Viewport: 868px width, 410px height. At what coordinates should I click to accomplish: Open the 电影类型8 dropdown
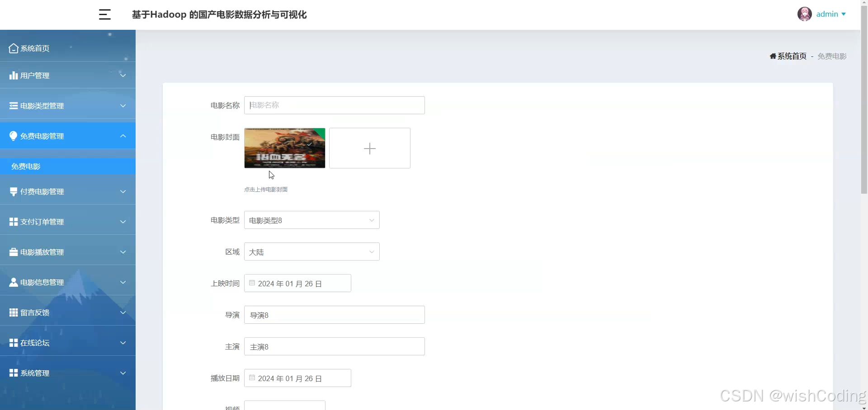point(311,220)
